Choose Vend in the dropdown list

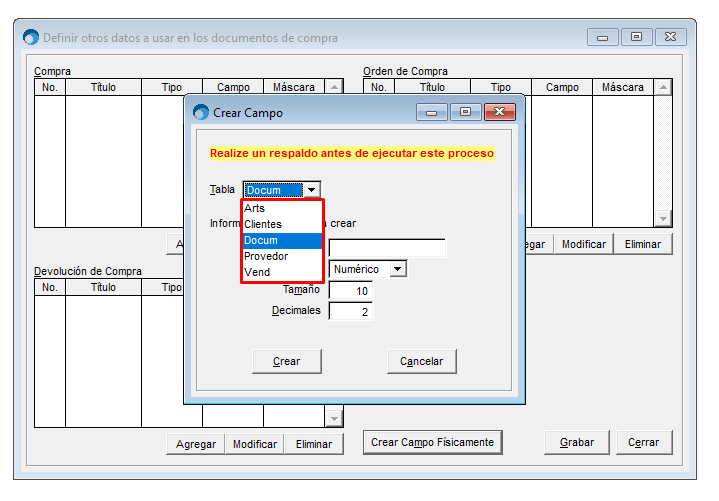tap(282, 272)
